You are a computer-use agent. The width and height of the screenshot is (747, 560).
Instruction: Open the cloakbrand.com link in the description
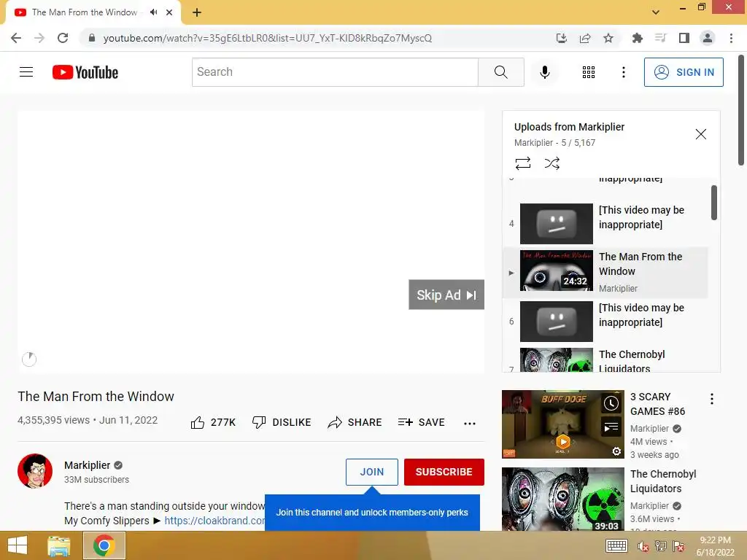(x=214, y=521)
